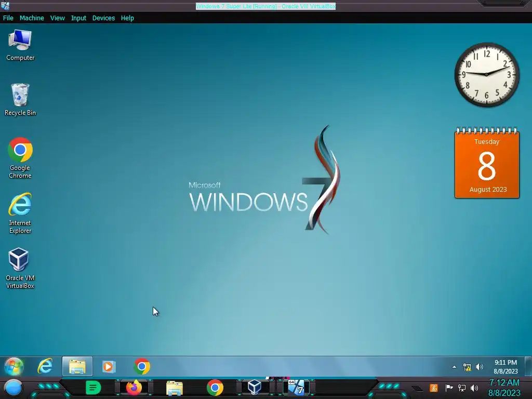The image size is (532, 399).
Task: Select the Recycle Bin desktop icon
Action: coord(20,100)
